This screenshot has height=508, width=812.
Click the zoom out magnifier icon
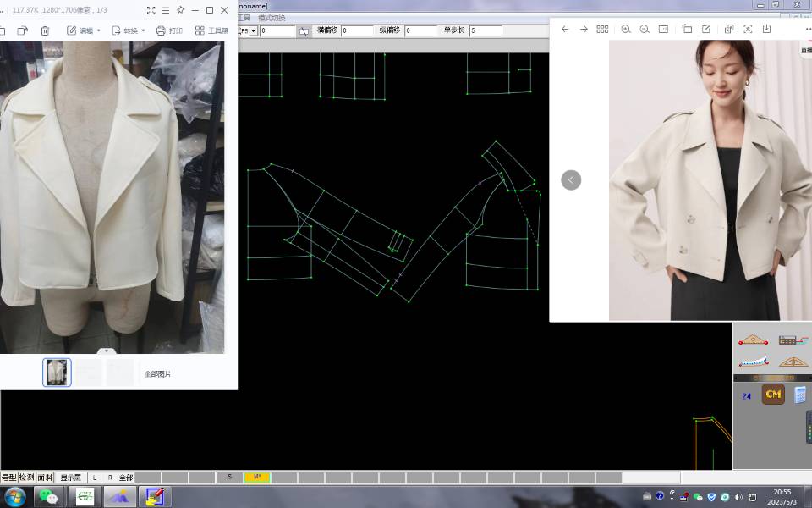(x=645, y=29)
